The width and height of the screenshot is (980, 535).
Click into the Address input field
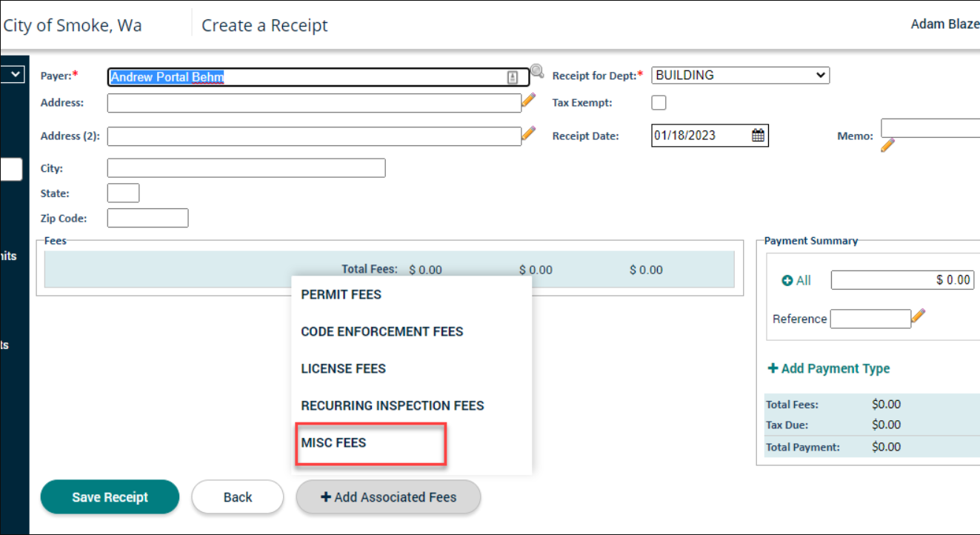click(x=314, y=103)
